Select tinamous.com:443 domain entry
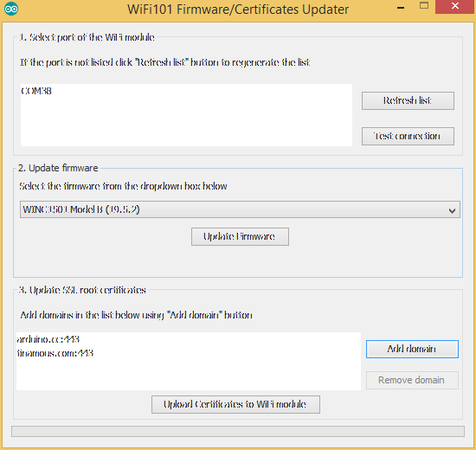 55,353
